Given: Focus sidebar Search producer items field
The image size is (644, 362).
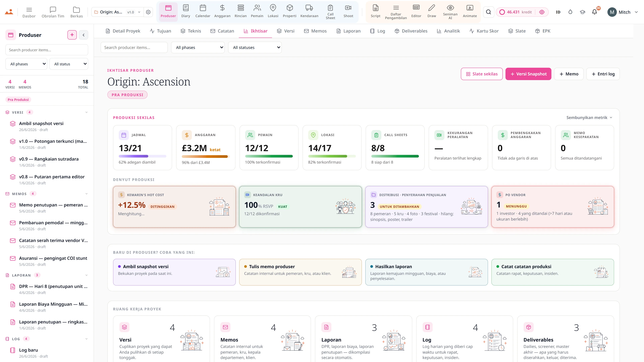Looking at the screenshot, I should (47, 50).
